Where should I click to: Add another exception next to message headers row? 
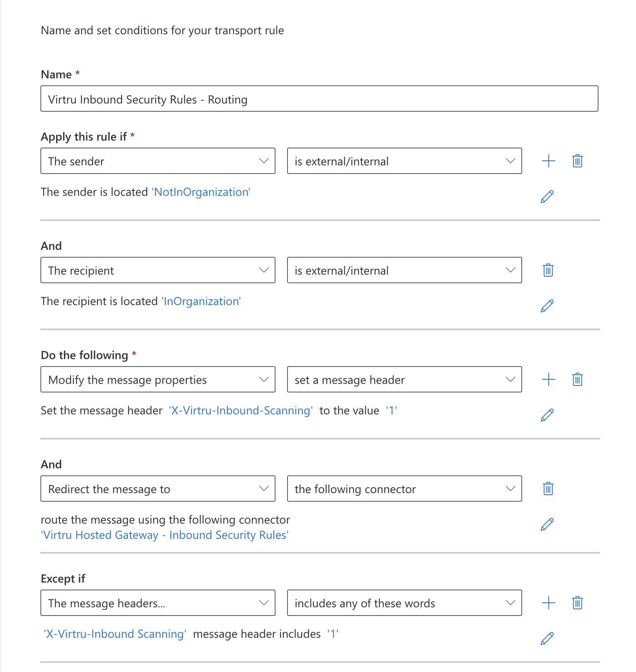[x=548, y=603]
